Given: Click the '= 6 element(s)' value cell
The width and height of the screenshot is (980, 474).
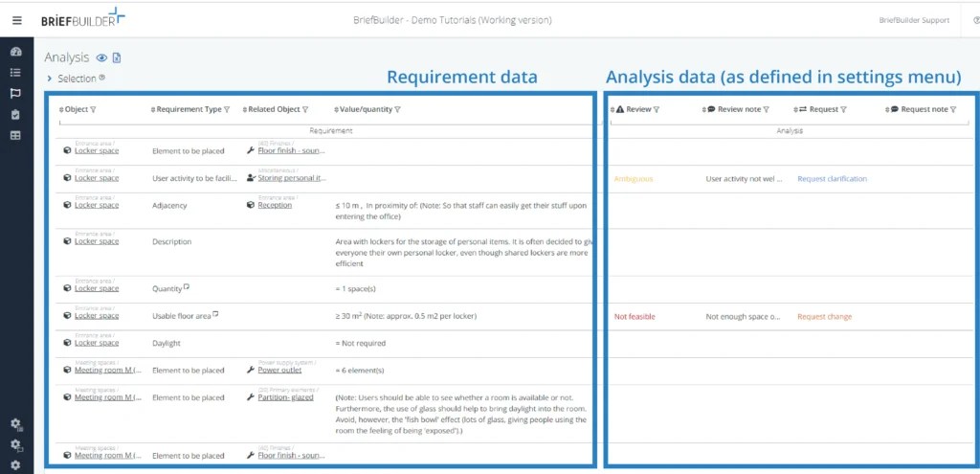Looking at the screenshot, I should tap(360, 371).
